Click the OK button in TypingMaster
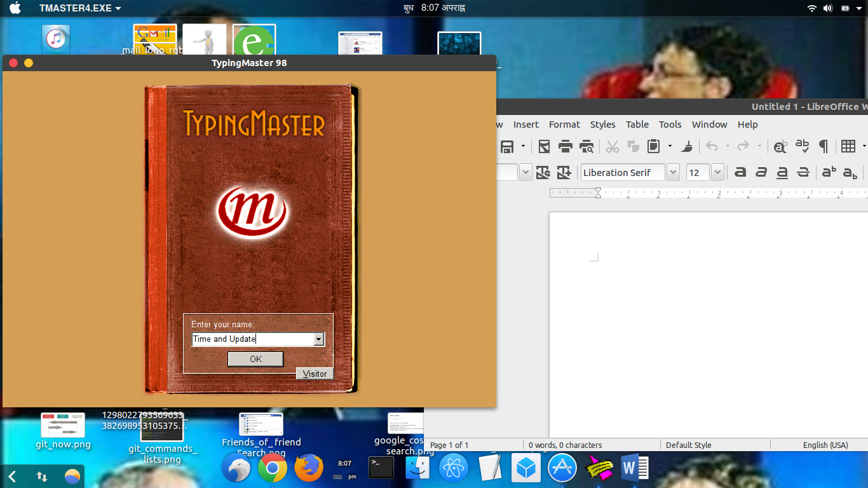This screenshot has height=488, width=868. 255,359
